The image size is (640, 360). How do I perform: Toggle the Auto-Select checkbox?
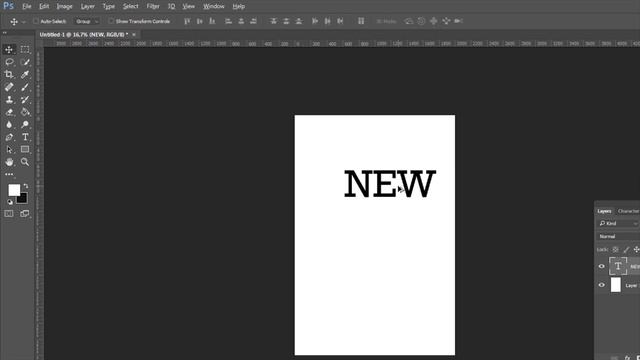point(36,21)
